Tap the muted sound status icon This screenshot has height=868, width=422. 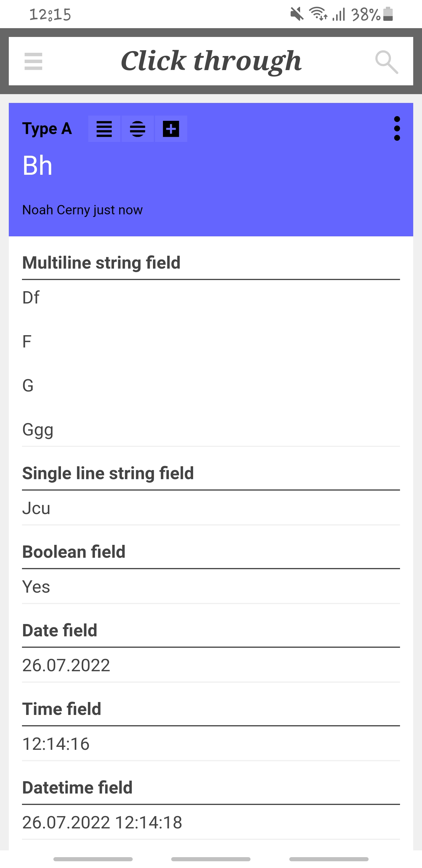(x=297, y=14)
